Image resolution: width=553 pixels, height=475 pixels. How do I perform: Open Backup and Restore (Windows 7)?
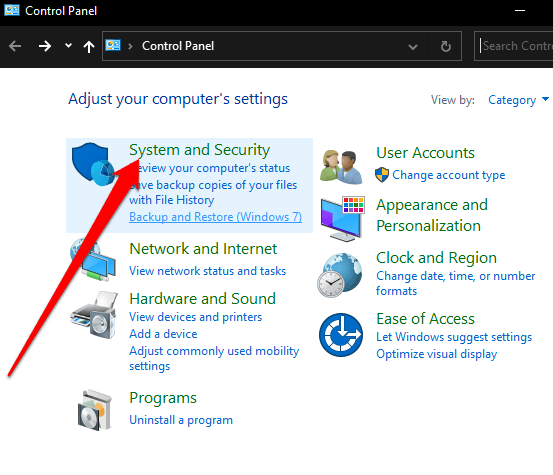coord(215,217)
